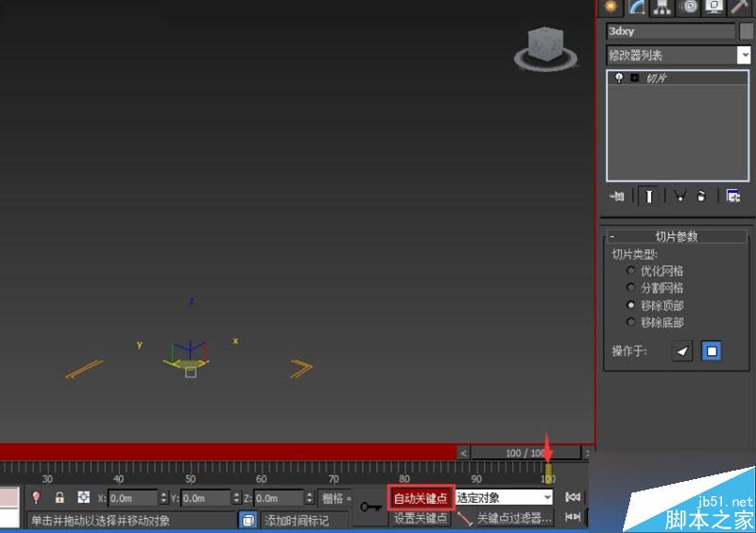This screenshot has height=533, width=756.
Task: Click the Z coordinate spinner
Action: pyautogui.click(x=310, y=498)
